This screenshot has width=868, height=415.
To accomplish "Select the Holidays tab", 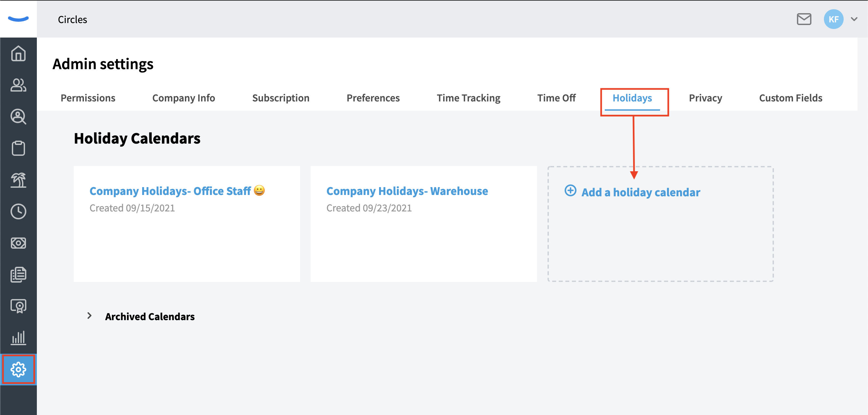I will coord(632,98).
